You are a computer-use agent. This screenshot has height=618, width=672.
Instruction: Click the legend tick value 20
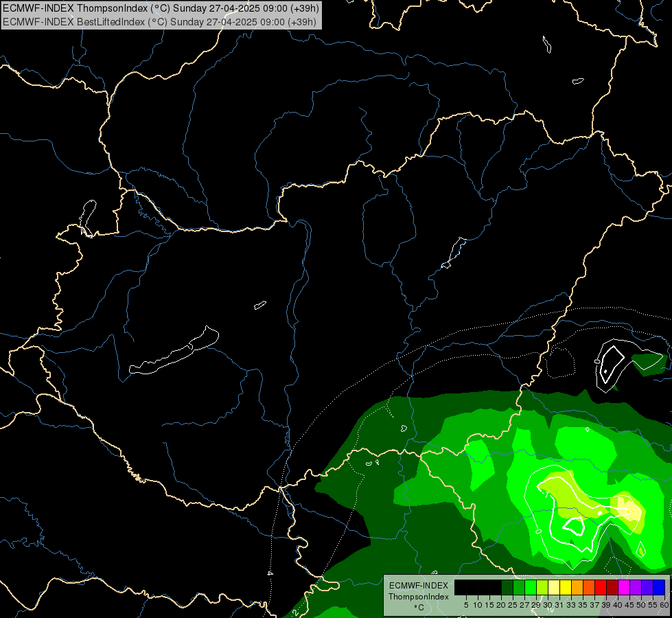coord(501,605)
